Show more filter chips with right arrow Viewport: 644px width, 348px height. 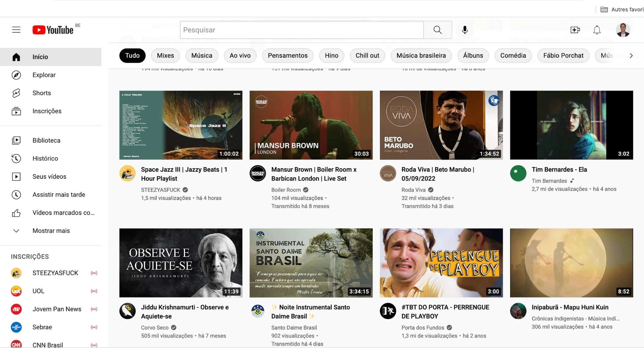pyautogui.click(x=631, y=56)
